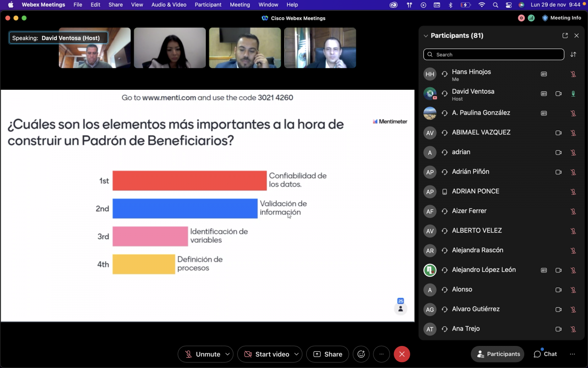
Task: Click the camera icon next to ABIMAEL VAZQUEZ
Action: click(558, 133)
